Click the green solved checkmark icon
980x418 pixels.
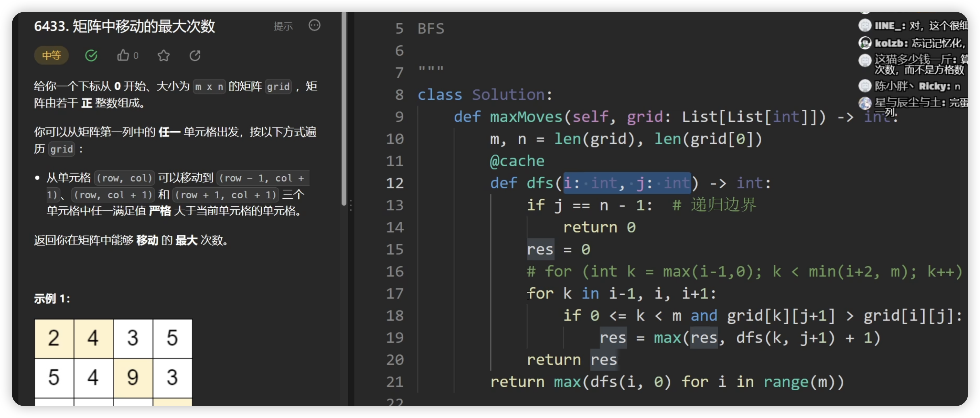(x=91, y=55)
